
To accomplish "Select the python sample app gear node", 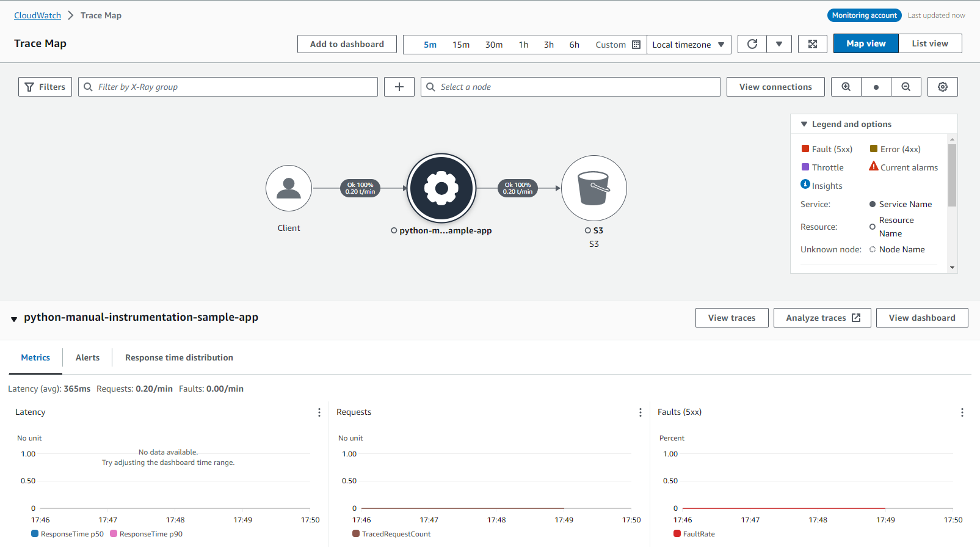I will coord(441,188).
